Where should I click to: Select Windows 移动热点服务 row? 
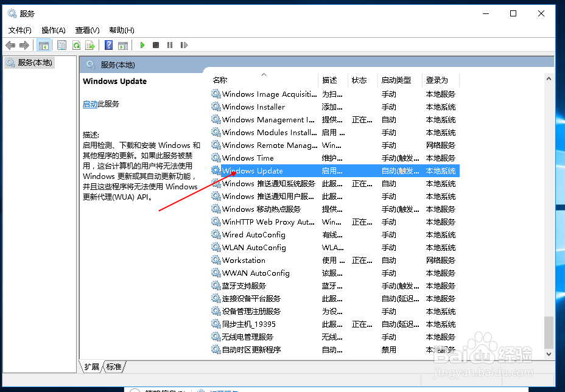(x=335, y=209)
